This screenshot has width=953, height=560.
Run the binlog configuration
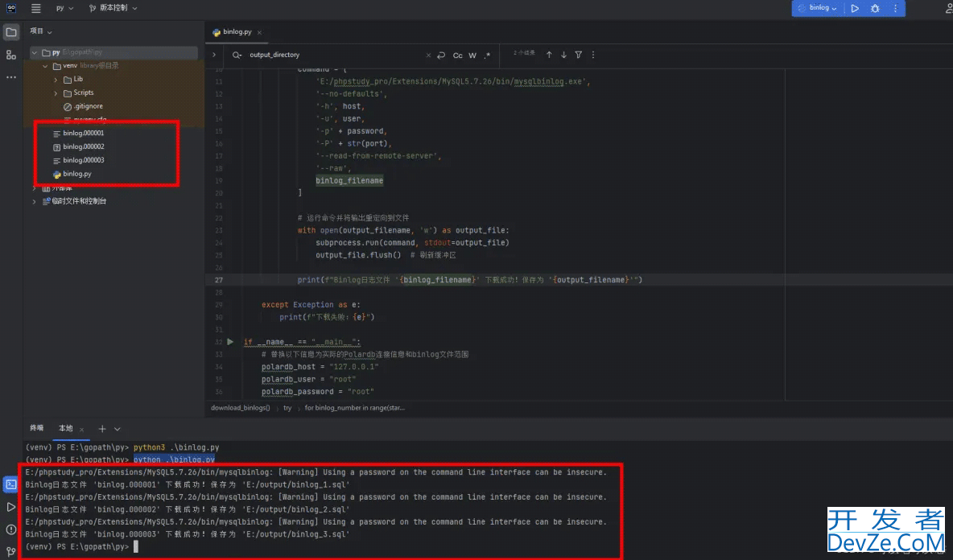[x=855, y=9]
